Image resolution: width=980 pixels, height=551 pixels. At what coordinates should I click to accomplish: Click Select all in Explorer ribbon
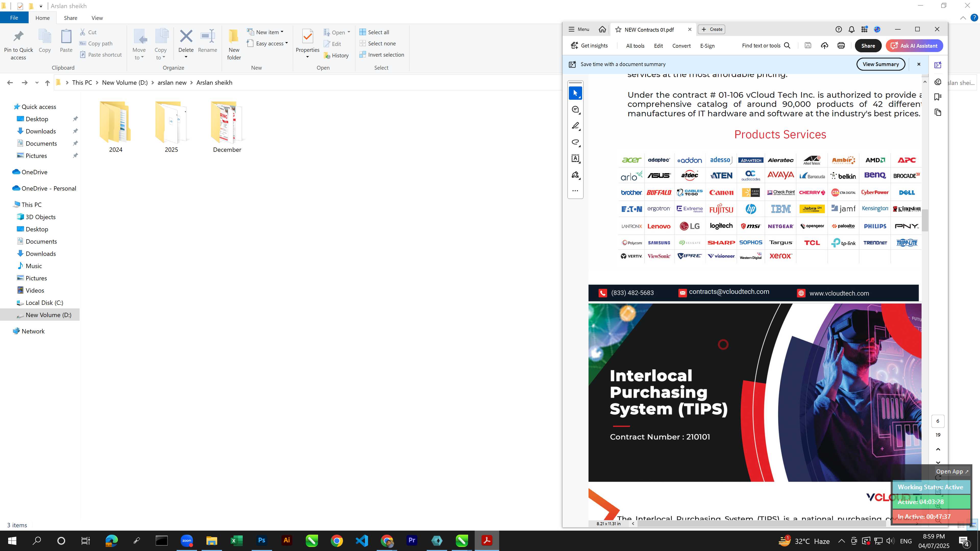click(374, 32)
